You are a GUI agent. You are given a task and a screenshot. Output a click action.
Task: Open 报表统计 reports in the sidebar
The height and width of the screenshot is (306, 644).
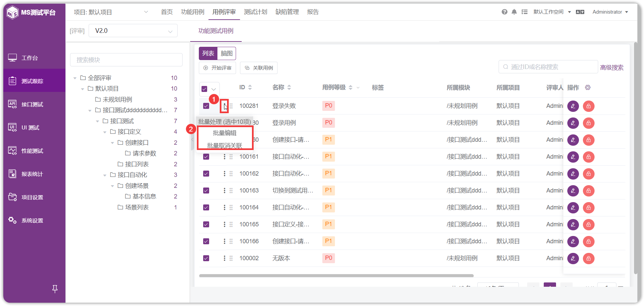[x=33, y=174]
